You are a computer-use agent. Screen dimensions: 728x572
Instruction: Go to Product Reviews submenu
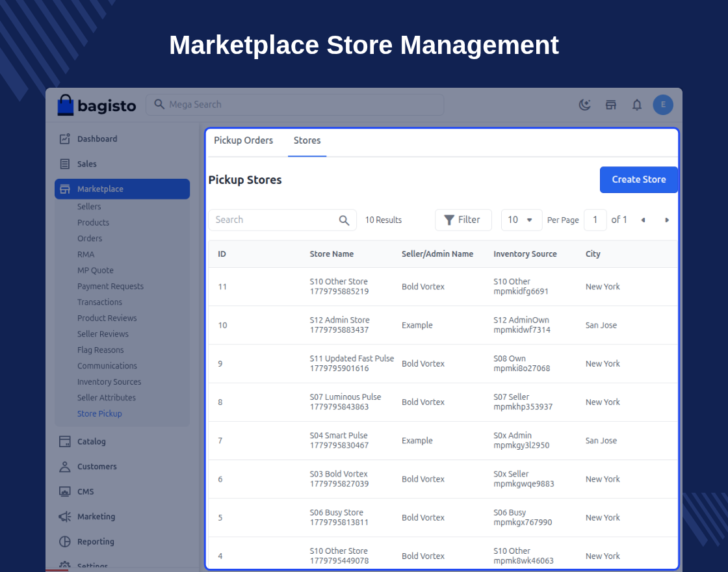(107, 318)
